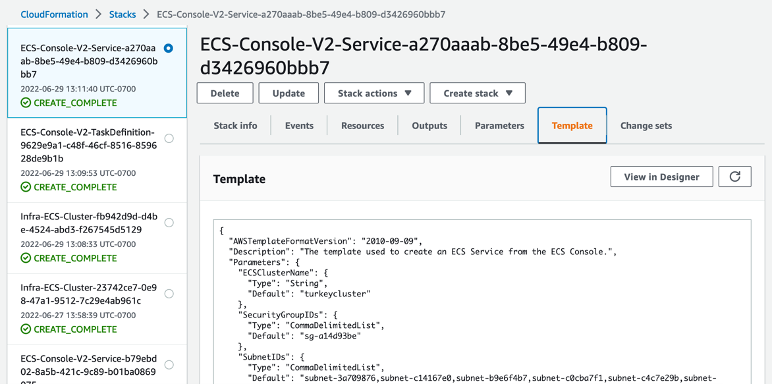Image resolution: width=772 pixels, height=385 pixels.
Task: Select ECS-Console-V2-Service-b79ebd02 stack radio button
Action: 169,365
